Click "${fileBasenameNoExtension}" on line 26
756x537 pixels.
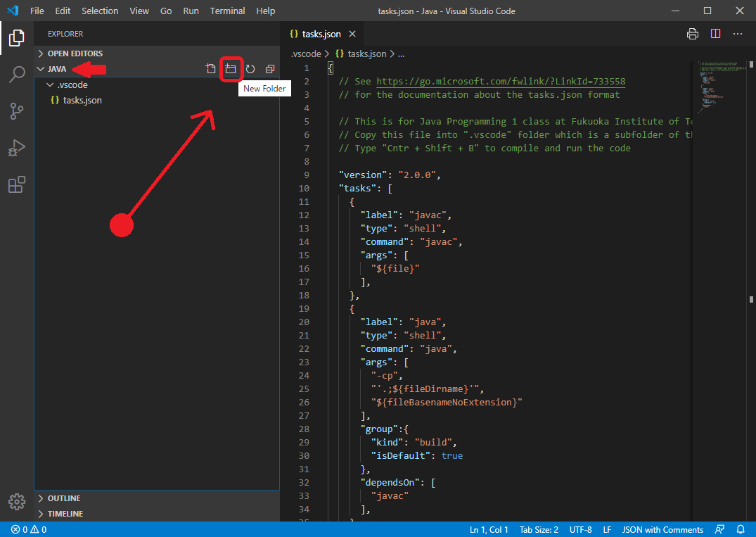447,403
